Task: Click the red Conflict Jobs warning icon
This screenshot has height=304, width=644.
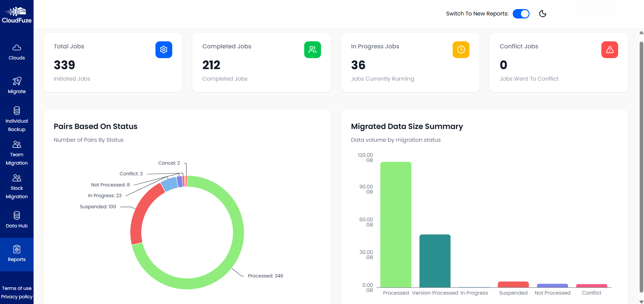Action: tap(610, 50)
